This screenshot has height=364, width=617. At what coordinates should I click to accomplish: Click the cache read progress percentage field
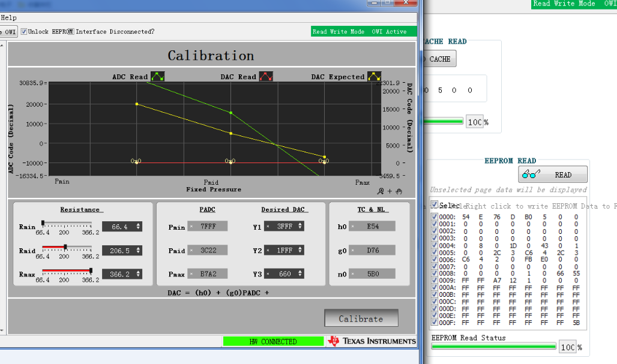[475, 122]
